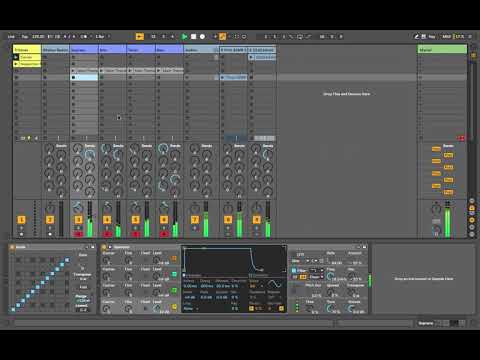480x360 pixels.
Task: Toggle track activator number 1
Action: pos(21,220)
